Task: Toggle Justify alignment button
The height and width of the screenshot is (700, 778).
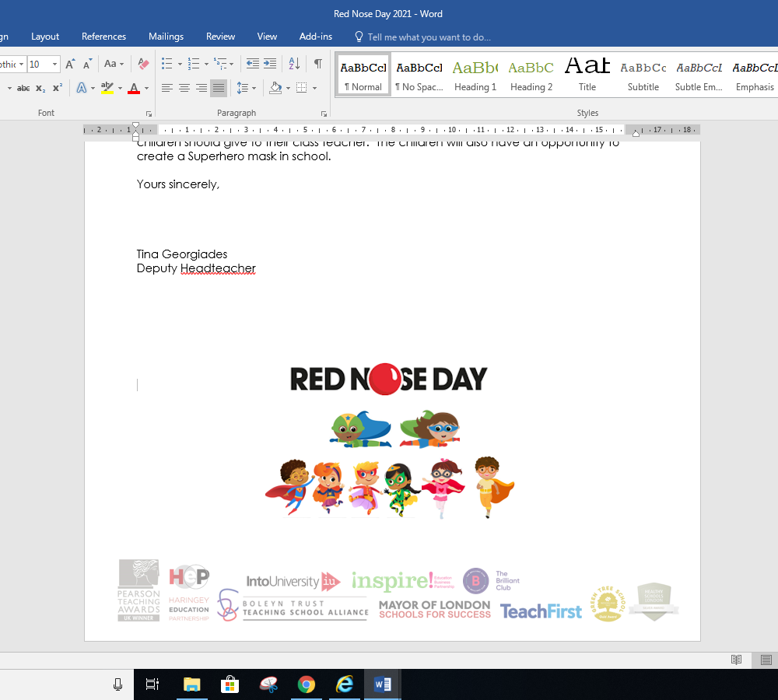Action: click(219, 89)
